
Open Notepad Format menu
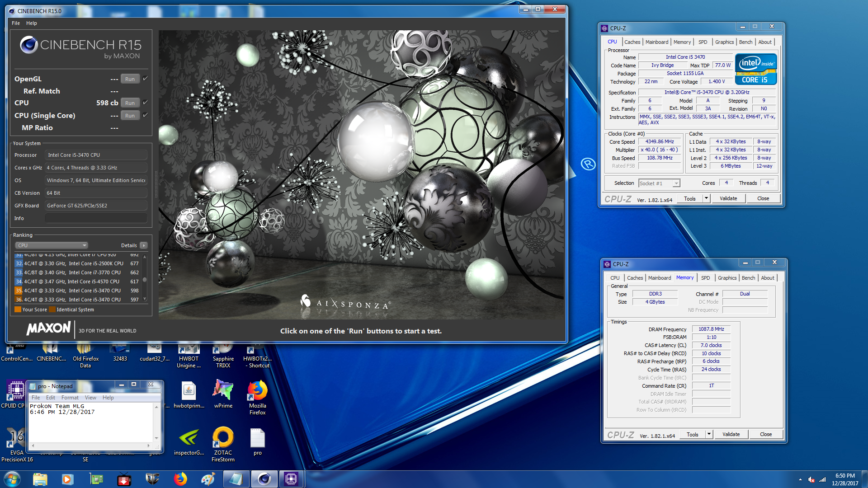coord(70,398)
